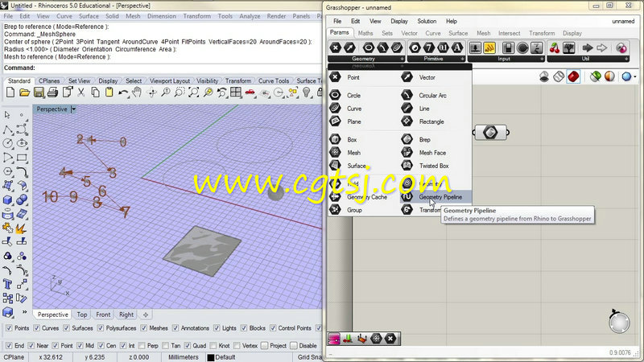This screenshot has height=362, width=644.
Task: Click the Cut scissors icon in Rhino
Action: click(x=81, y=93)
